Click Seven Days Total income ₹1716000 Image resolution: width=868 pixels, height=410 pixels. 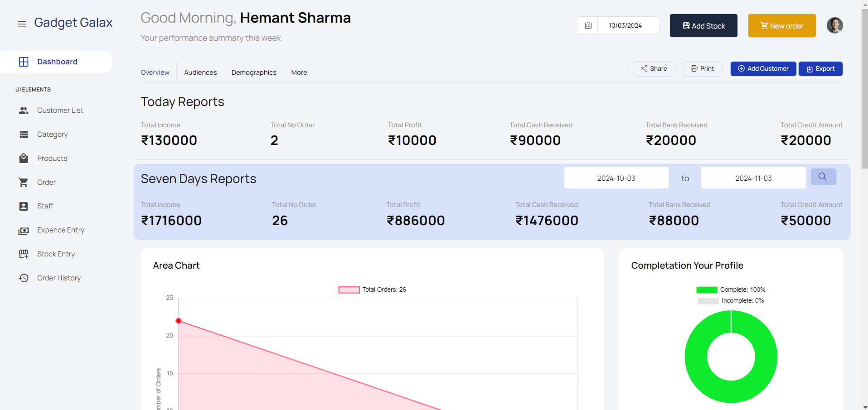pos(171,221)
